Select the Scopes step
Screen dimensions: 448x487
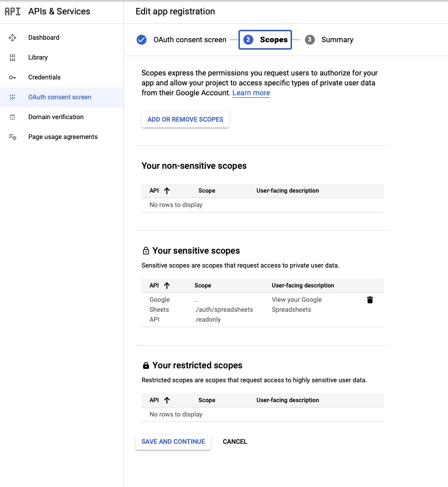(265, 40)
